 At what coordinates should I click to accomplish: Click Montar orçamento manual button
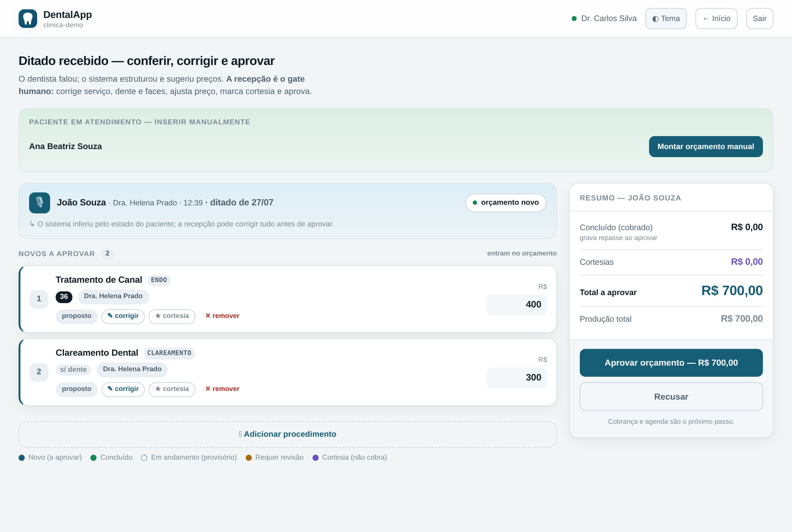click(x=706, y=147)
